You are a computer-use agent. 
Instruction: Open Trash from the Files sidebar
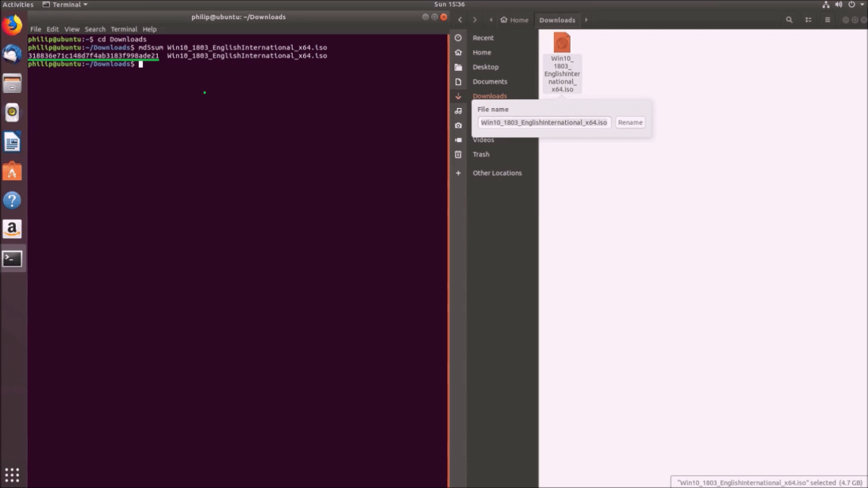[481, 155]
